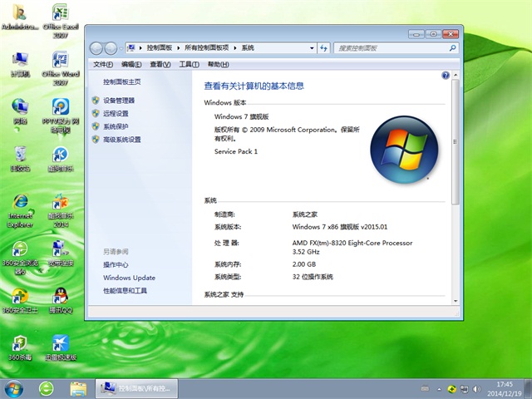532x399 pixels.
Task: Launch 360 browser from taskbar
Action: (47, 389)
